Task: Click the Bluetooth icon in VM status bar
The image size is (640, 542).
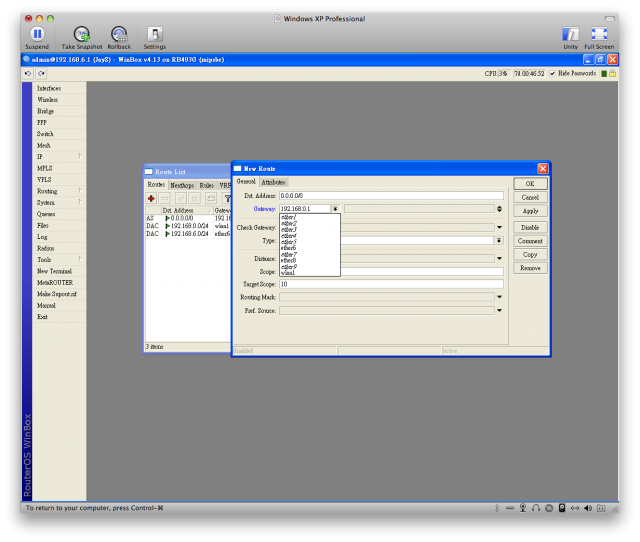Action: 497,508
